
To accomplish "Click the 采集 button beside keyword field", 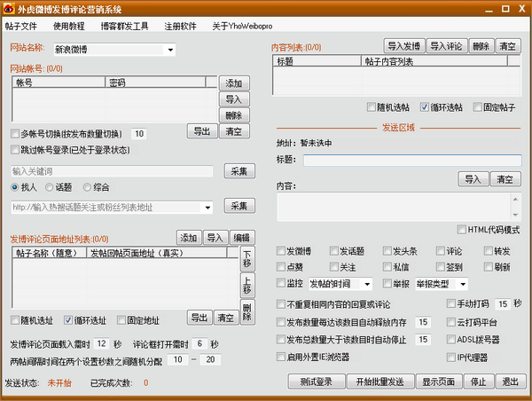I will [x=239, y=171].
